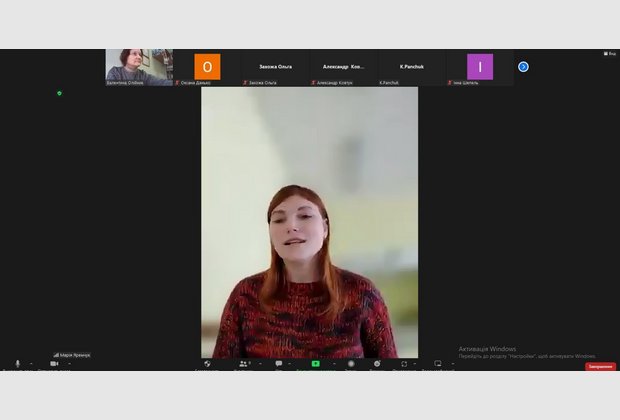This screenshot has width=620, height=420.
Task: Expand video options arrow beside camera
Action: click(x=68, y=364)
